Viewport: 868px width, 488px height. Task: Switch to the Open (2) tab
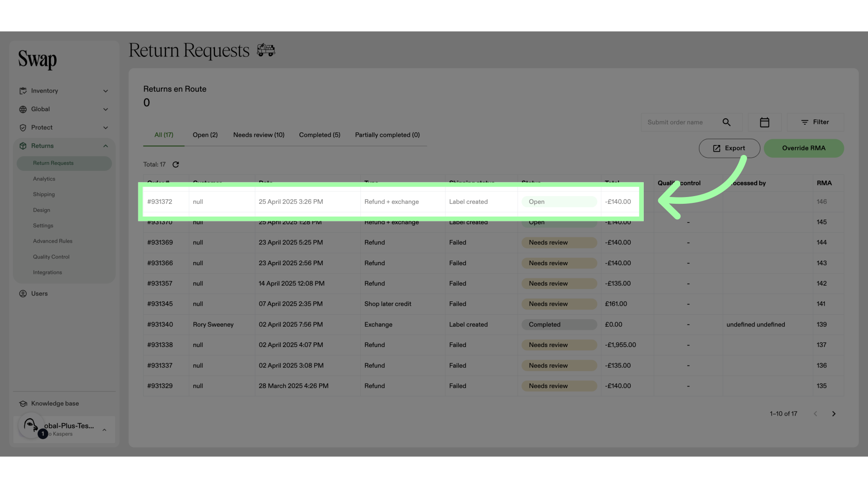(x=205, y=135)
